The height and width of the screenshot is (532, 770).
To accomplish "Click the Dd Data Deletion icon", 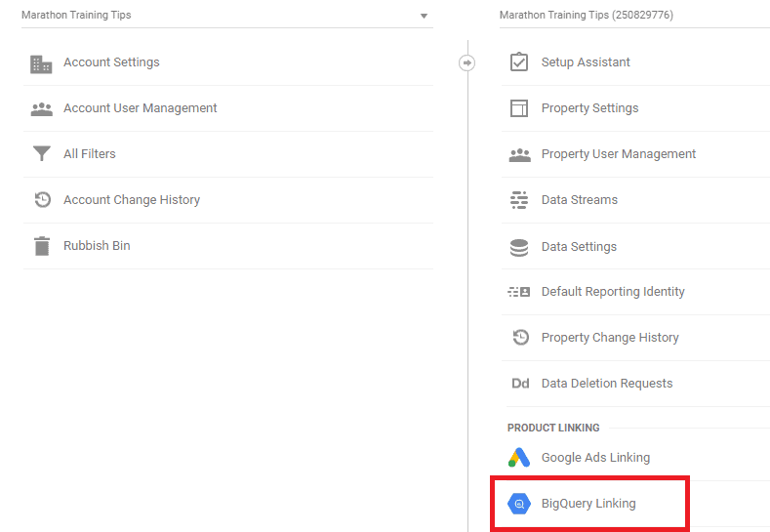I will [520, 384].
